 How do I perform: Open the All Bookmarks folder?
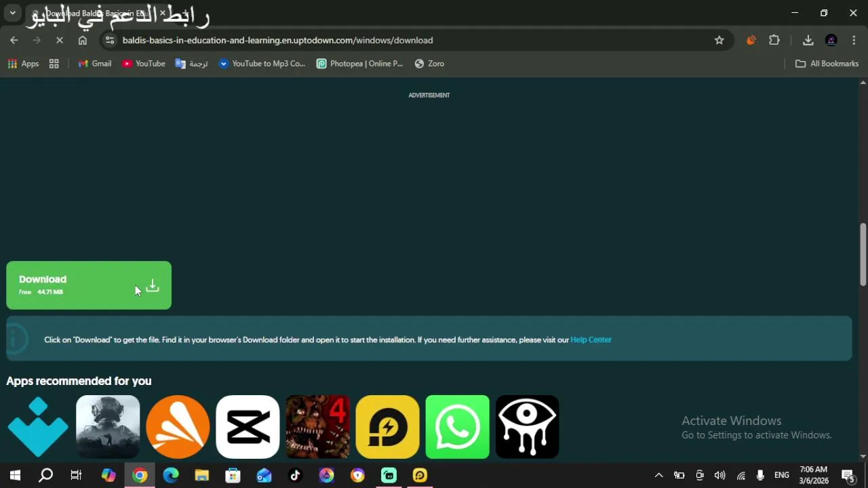827,64
